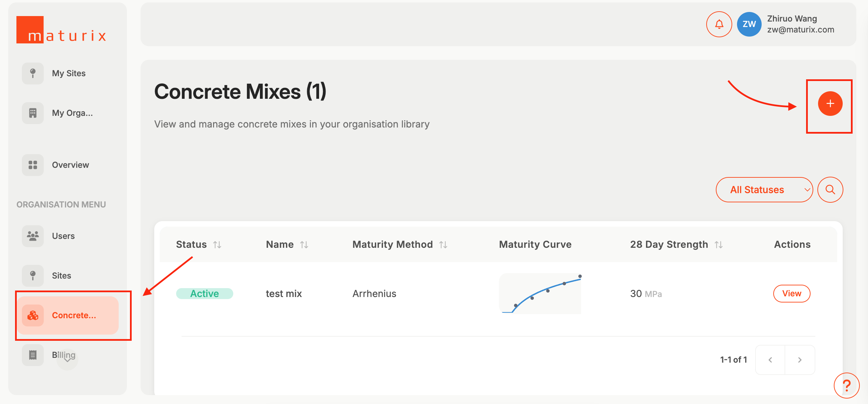Click the Overview grid icon
Screen dimensions: 868x404
[x=33, y=165]
